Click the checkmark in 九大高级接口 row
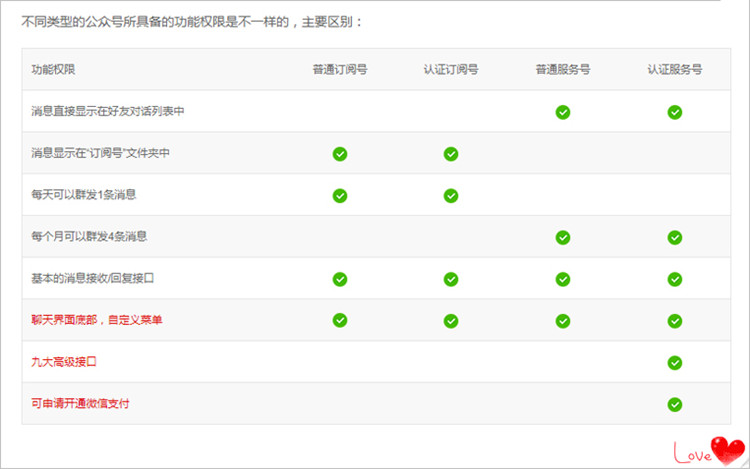This screenshot has width=750, height=469. [x=674, y=363]
